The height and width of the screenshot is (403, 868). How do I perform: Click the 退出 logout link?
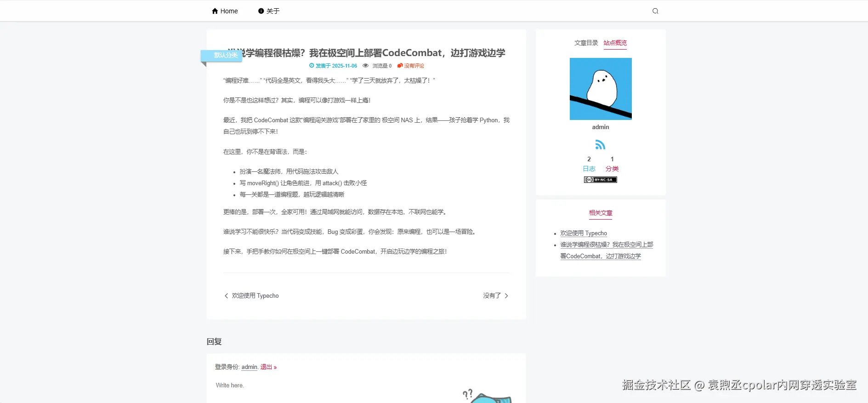268,367
